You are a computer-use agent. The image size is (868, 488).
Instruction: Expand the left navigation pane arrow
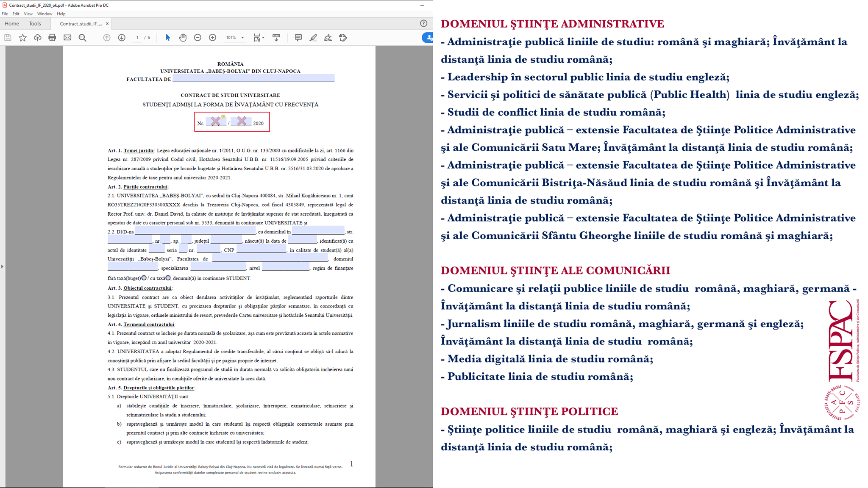click(3, 266)
